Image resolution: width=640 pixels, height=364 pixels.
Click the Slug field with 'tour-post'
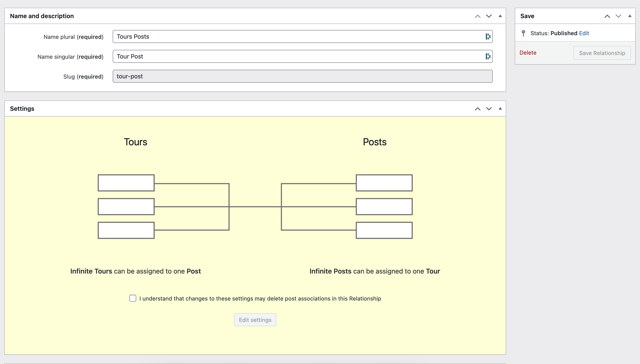click(x=303, y=76)
